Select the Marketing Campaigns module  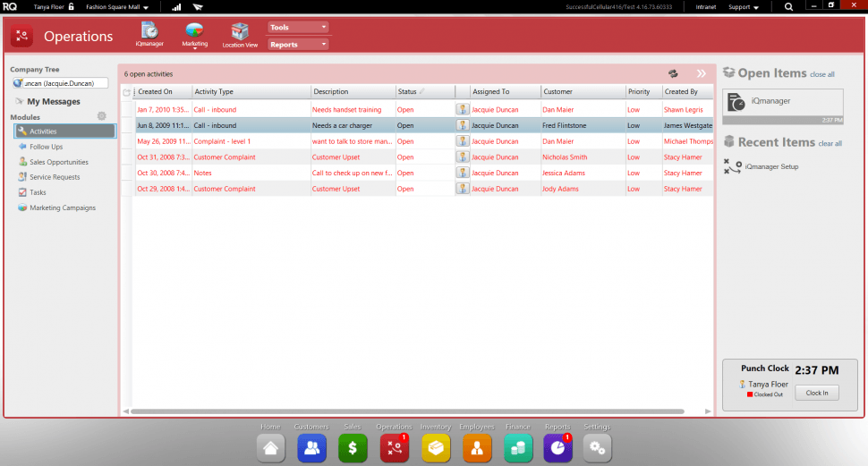[x=57, y=208]
